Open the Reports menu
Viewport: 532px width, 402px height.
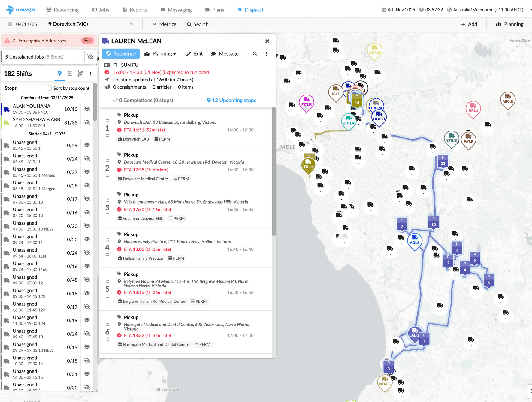pos(135,10)
